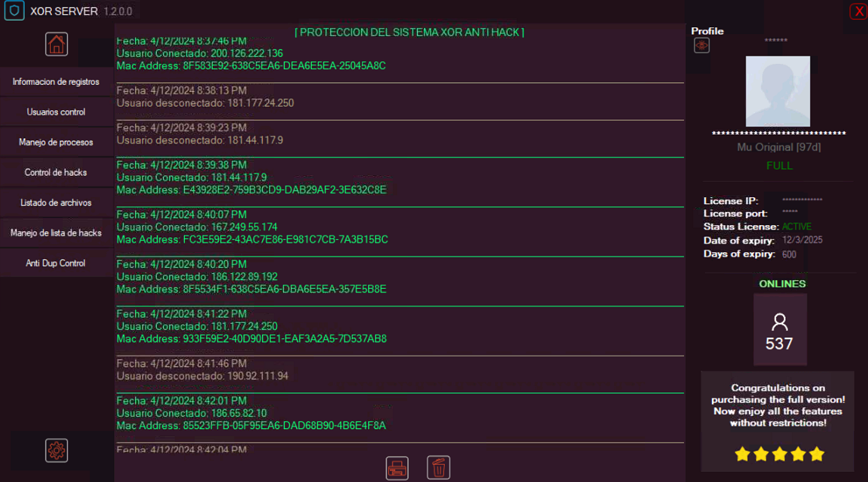This screenshot has height=482, width=868.
Task: Go to Control de hacks
Action: click(x=56, y=173)
